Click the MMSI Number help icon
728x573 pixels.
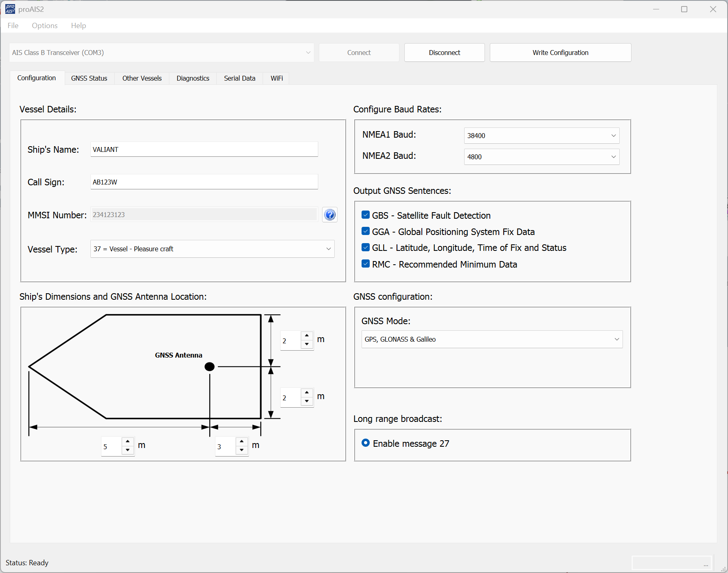tap(329, 215)
